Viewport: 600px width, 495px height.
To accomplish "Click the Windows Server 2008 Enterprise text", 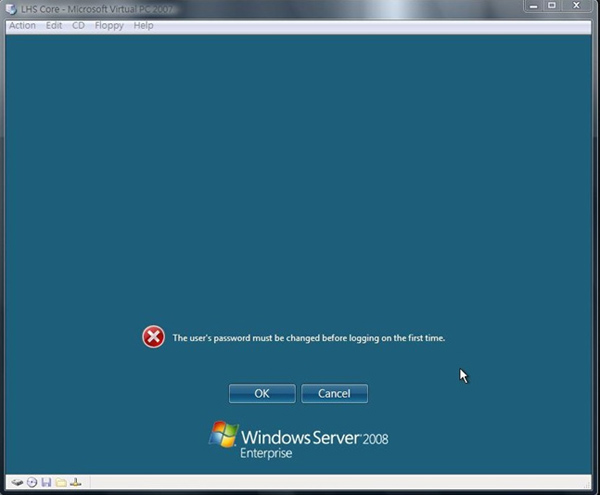I will click(x=314, y=442).
